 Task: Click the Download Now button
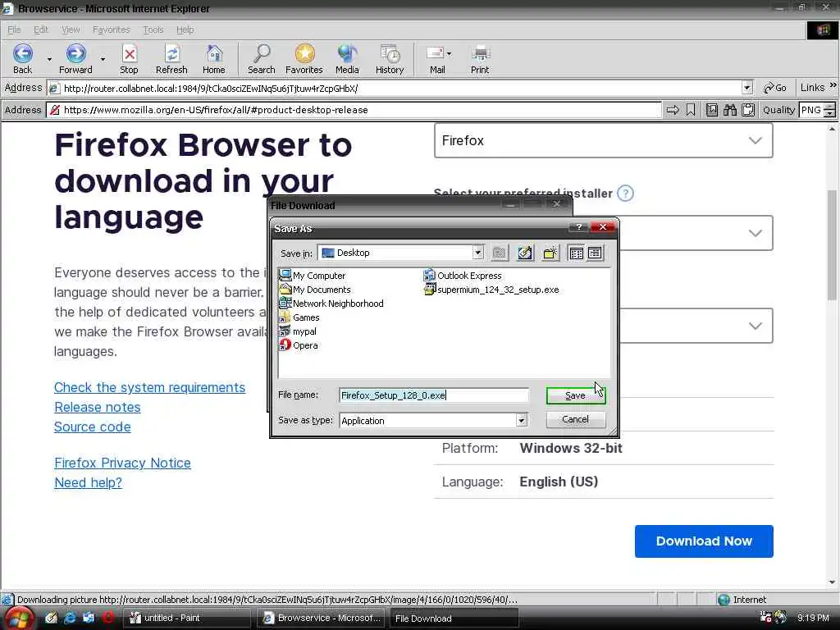click(704, 541)
